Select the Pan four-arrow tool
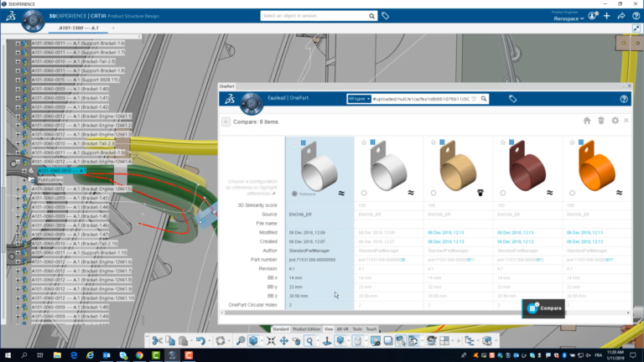644x362 pixels. (283, 341)
